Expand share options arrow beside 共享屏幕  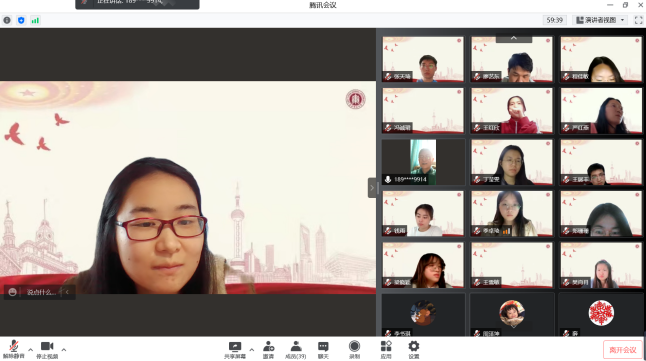252,349
